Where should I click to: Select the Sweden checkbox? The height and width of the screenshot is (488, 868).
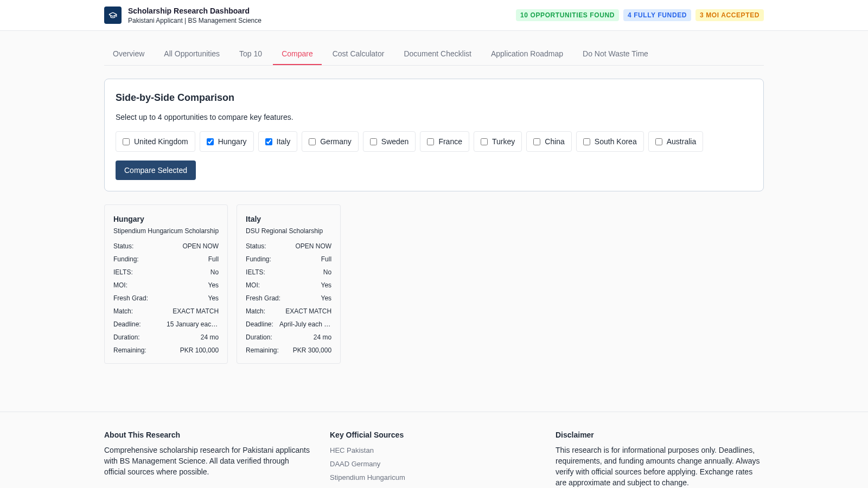pos(373,142)
